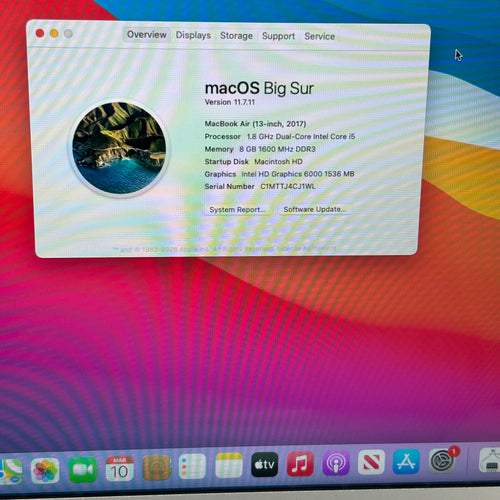The width and height of the screenshot is (500, 500).
Task: Click the processor value 1.8 GHz Dual-Core Intel Core i5
Action: click(x=301, y=136)
